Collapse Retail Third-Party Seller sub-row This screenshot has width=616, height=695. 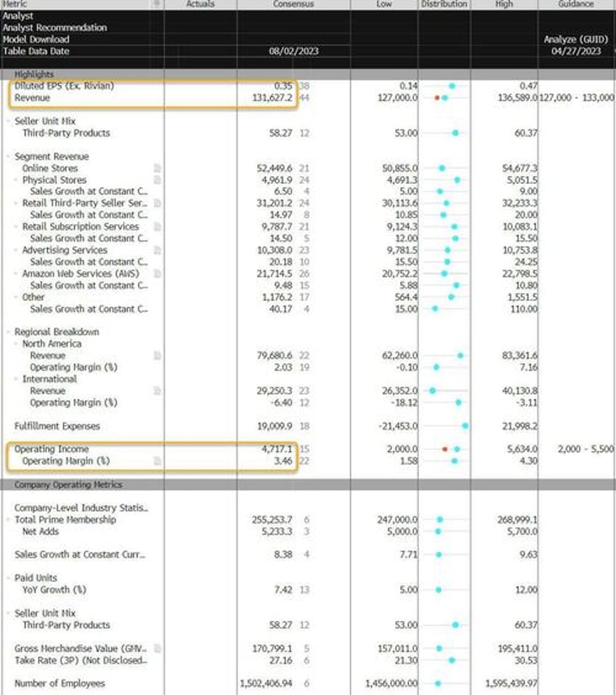[17, 203]
